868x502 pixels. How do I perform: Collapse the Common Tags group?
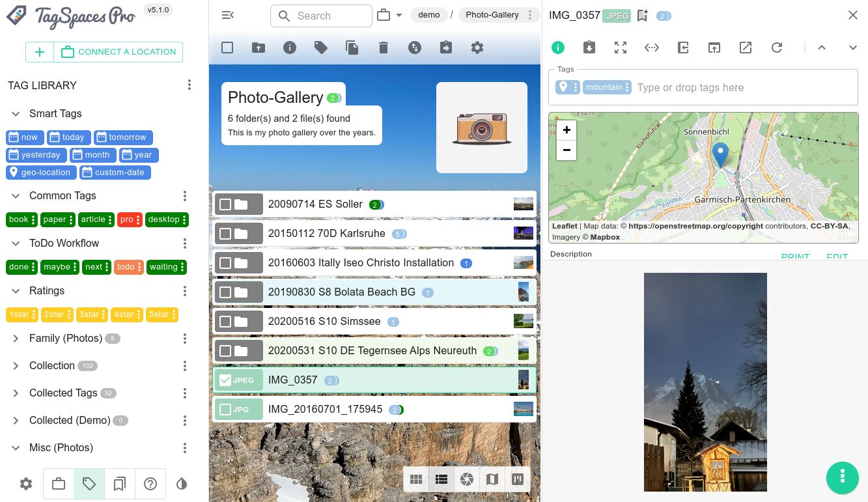click(16, 196)
